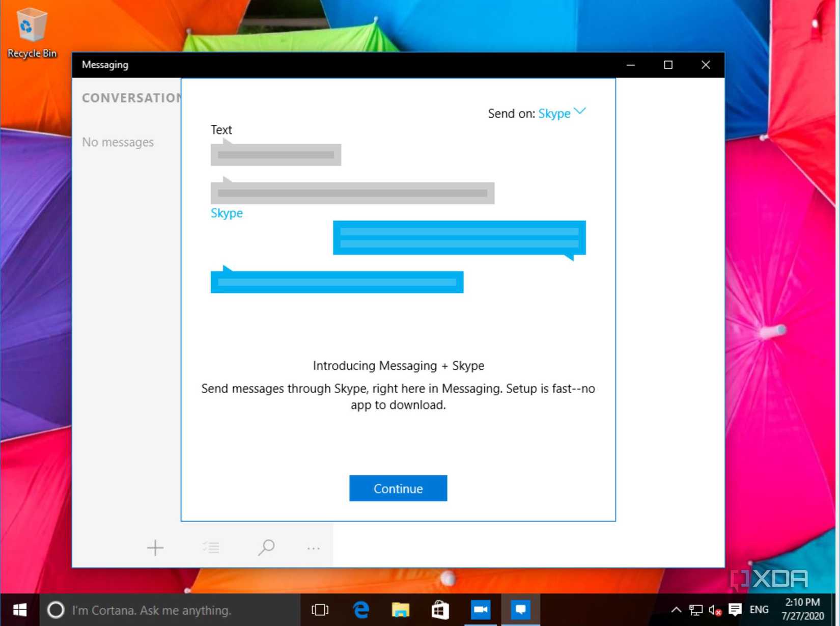
Task: Click the Continue button
Action: [398, 488]
